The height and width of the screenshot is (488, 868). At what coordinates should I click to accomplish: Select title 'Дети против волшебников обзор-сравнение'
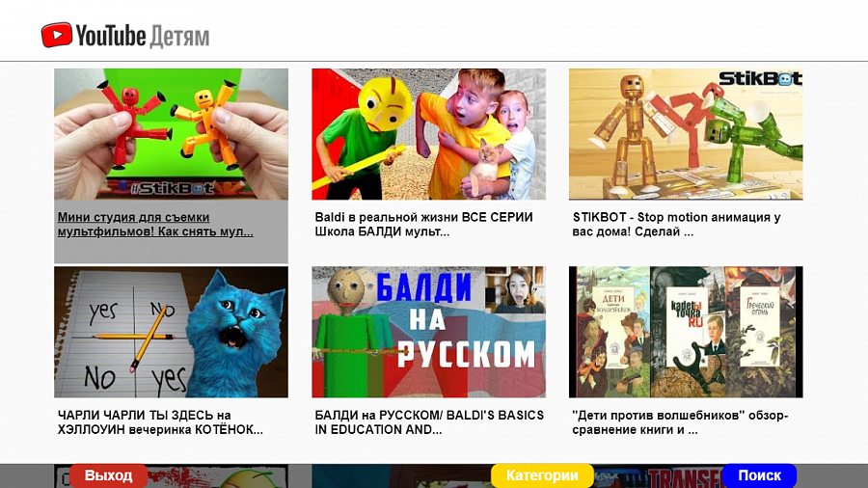[x=680, y=422]
